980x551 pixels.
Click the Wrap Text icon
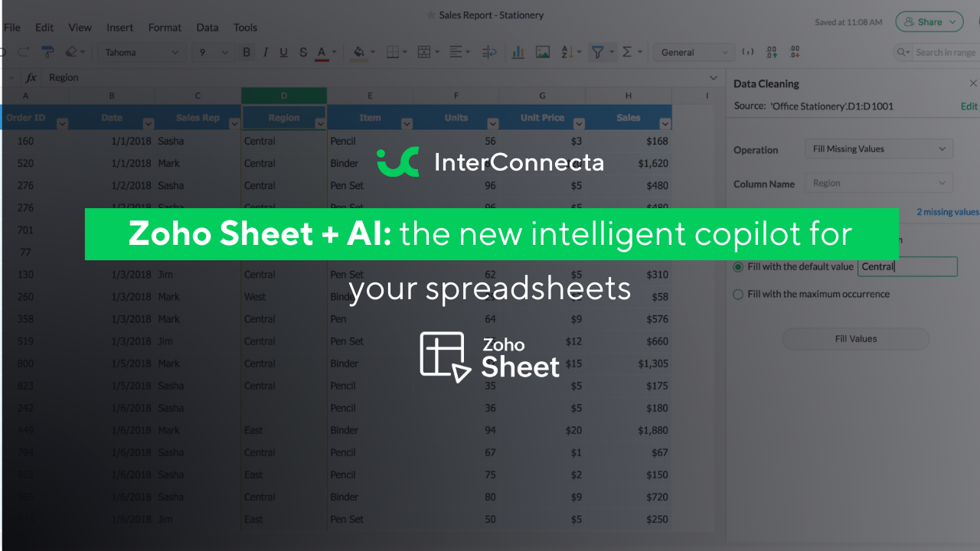[489, 52]
